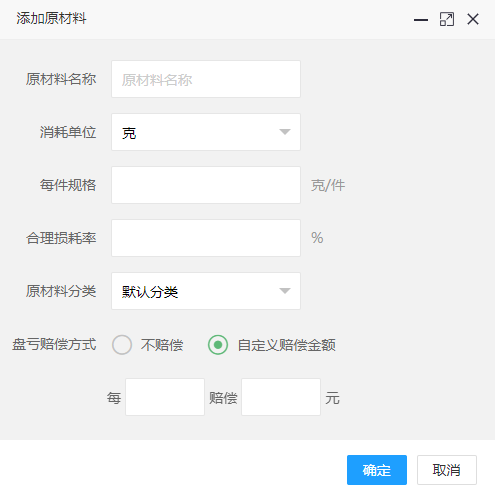This screenshot has width=495, height=496.
Task: Expand the 原材料分类 dropdown 默认分类
Action: click(x=206, y=291)
